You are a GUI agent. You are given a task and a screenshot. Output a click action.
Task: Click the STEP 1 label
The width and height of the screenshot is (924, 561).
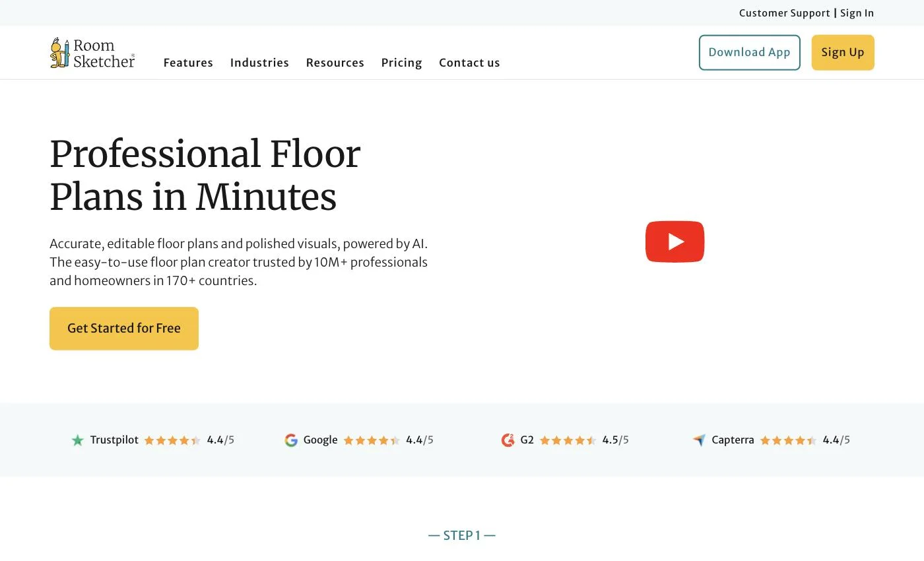(462, 535)
